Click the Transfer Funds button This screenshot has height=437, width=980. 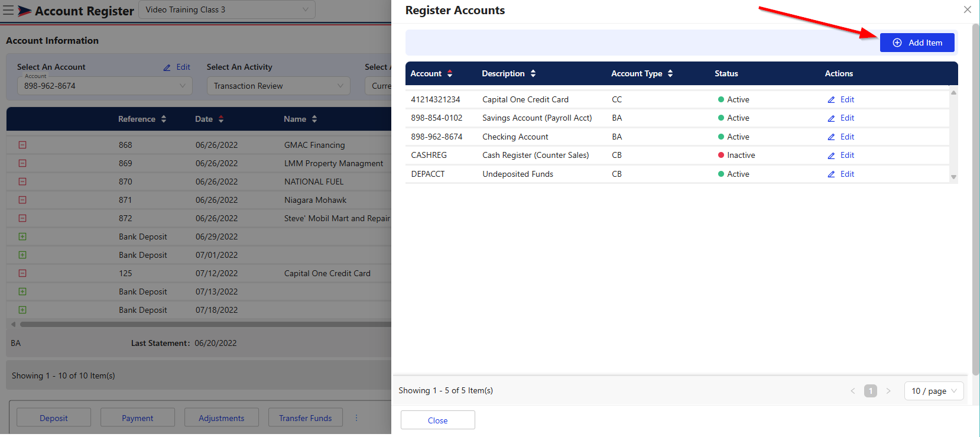(306, 418)
